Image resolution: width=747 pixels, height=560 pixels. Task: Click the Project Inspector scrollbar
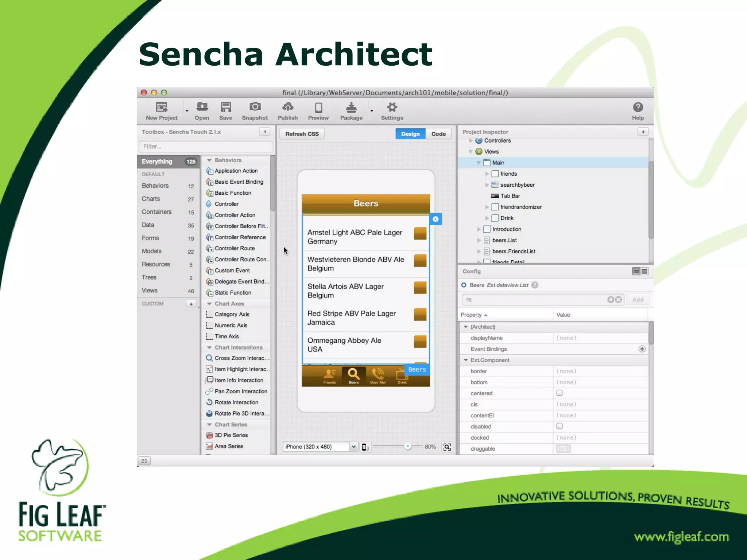[x=651, y=200]
